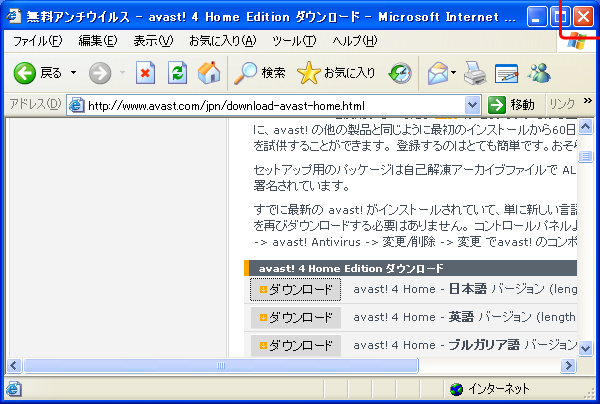Open the 表示(V) menu
Viewport: 600px width, 404px height.
pyautogui.click(x=153, y=41)
